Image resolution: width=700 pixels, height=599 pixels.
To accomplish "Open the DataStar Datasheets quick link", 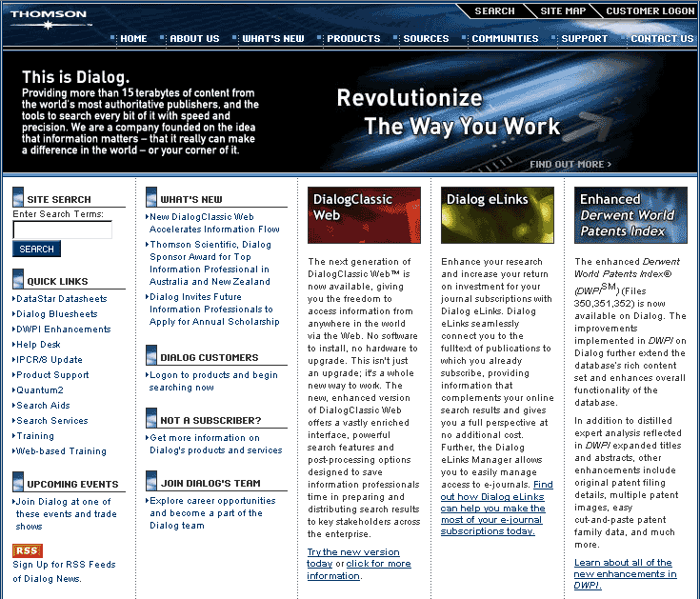I will tap(61, 299).
